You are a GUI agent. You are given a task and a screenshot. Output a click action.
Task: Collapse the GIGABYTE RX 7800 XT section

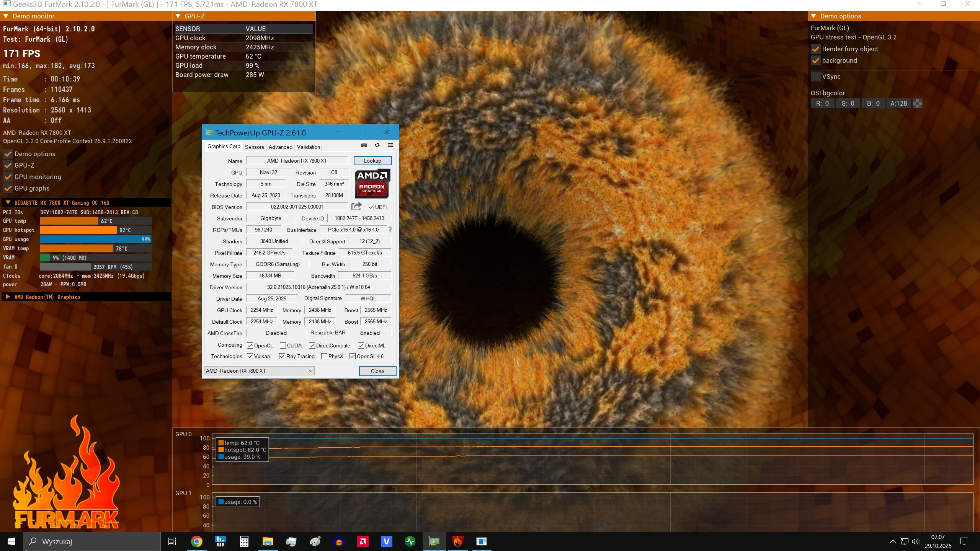pyautogui.click(x=8, y=203)
